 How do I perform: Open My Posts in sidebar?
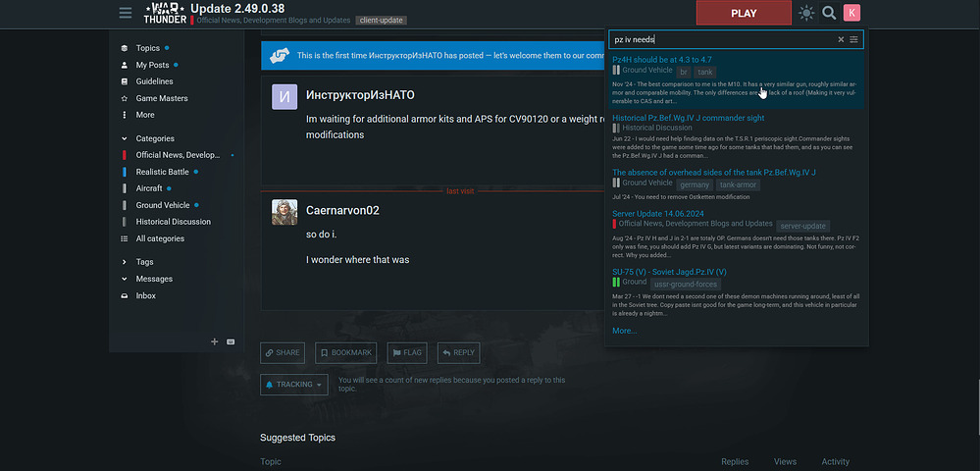click(152, 65)
